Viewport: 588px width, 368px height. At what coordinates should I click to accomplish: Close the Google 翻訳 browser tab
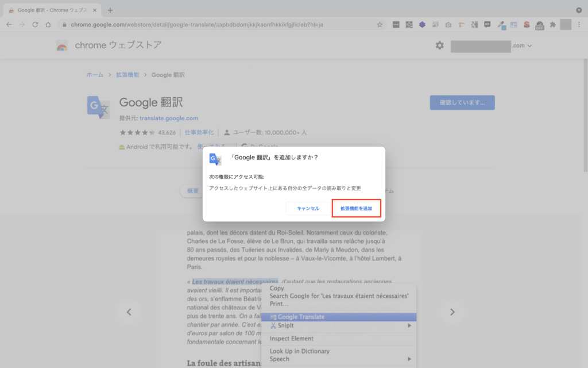point(95,10)
